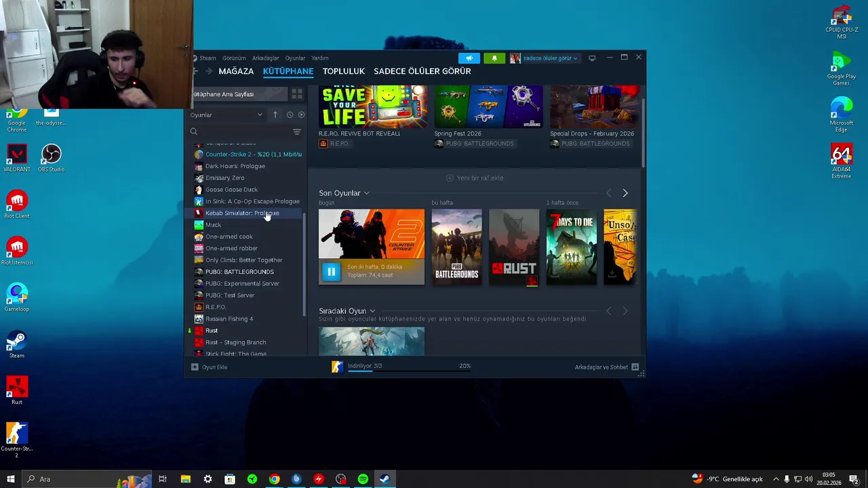Open the Oyunlar menu in the menu bar

(295, 58)
